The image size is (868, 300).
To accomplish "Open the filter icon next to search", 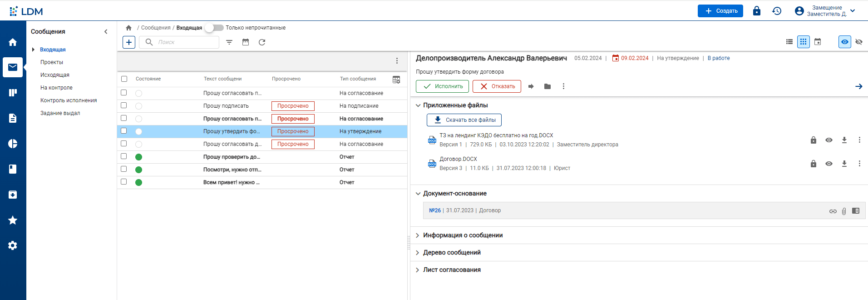I will [x=229, y=42].
